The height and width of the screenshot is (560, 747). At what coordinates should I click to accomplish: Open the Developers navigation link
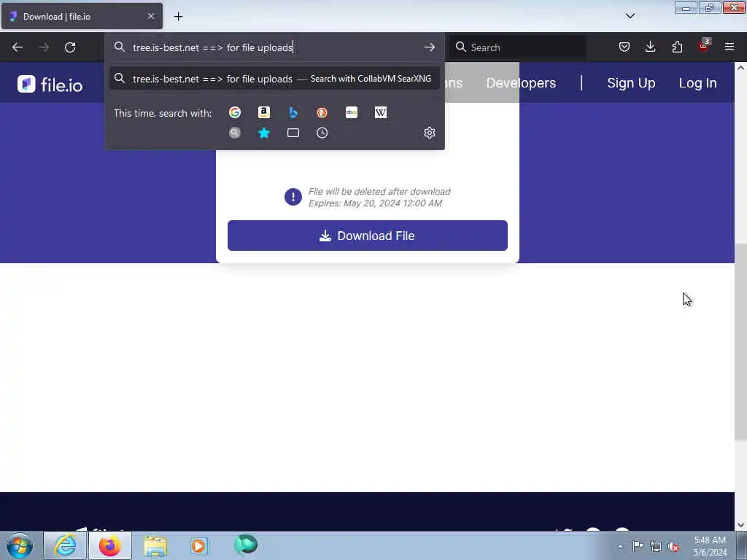[x=521, y=83]
